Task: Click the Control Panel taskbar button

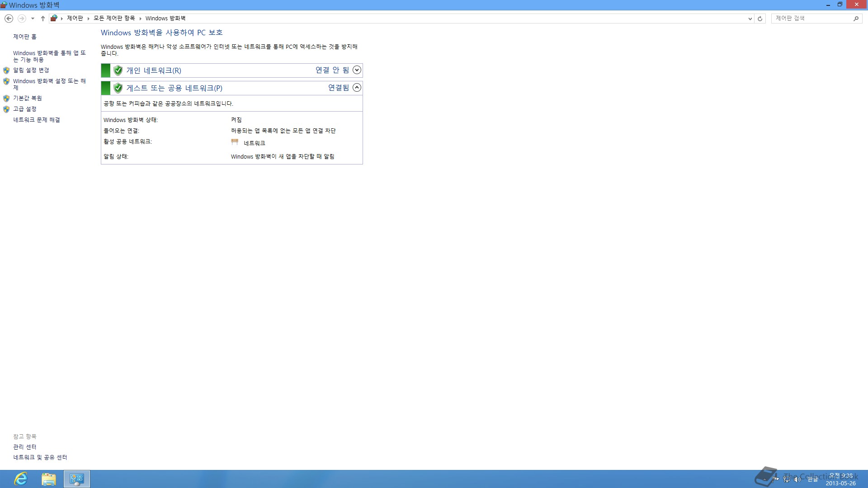Action: tap(77, 479)
